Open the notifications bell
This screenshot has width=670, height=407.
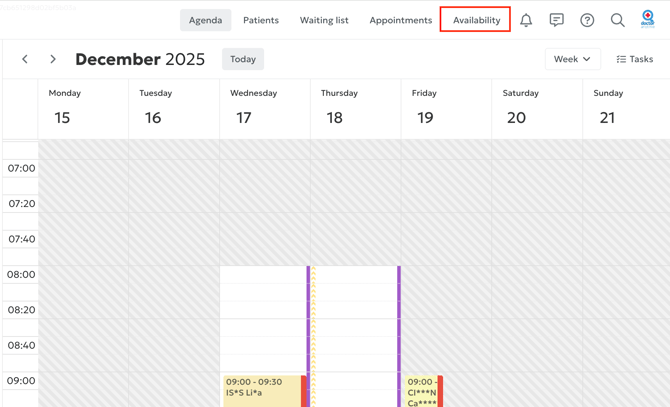tap(526, 20)
